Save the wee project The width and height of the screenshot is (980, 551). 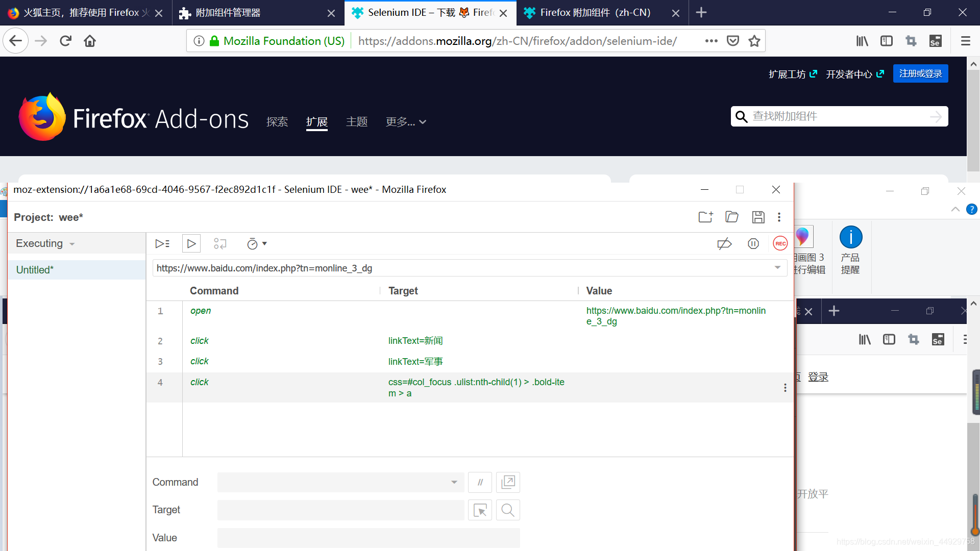pos(758,217)
